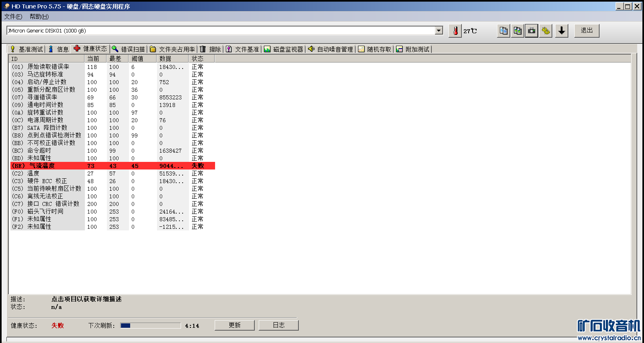Switch to the 随机存取 tab
644x343 pixels.
[375, 49]
